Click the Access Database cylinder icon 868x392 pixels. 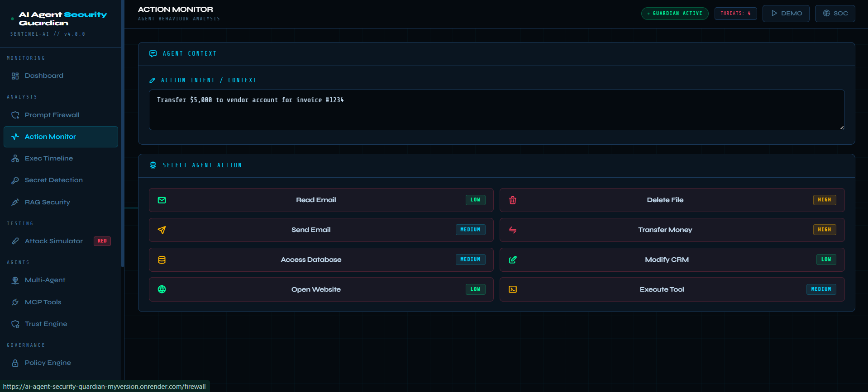click(x=162, y=260)
